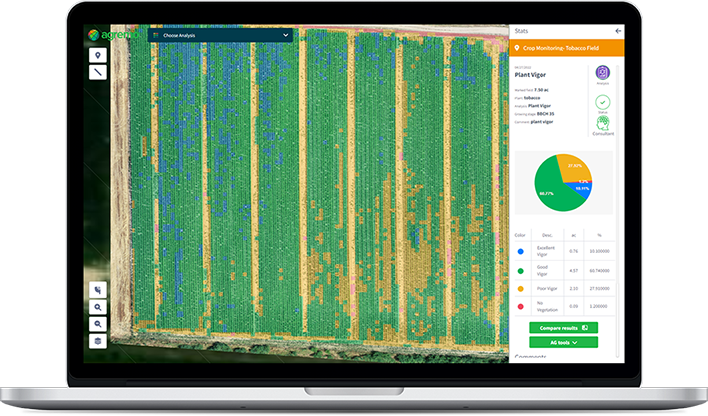Click the 4.57 acres cell
The height and width of the screenshot is (416, 708).
[x=573, y=271]
